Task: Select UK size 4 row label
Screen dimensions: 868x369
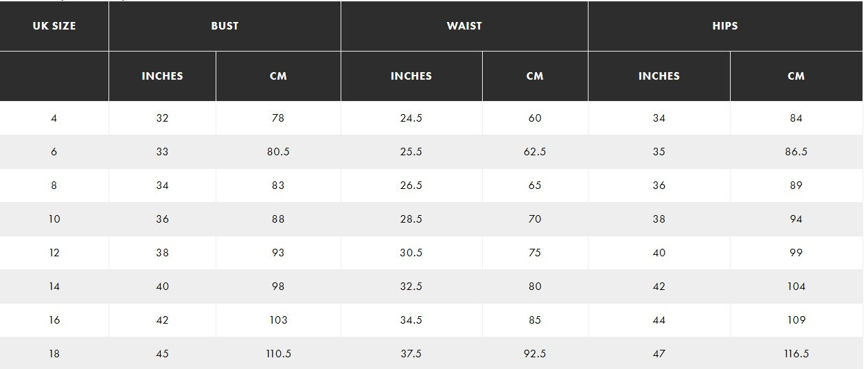Action: [54, 118]
